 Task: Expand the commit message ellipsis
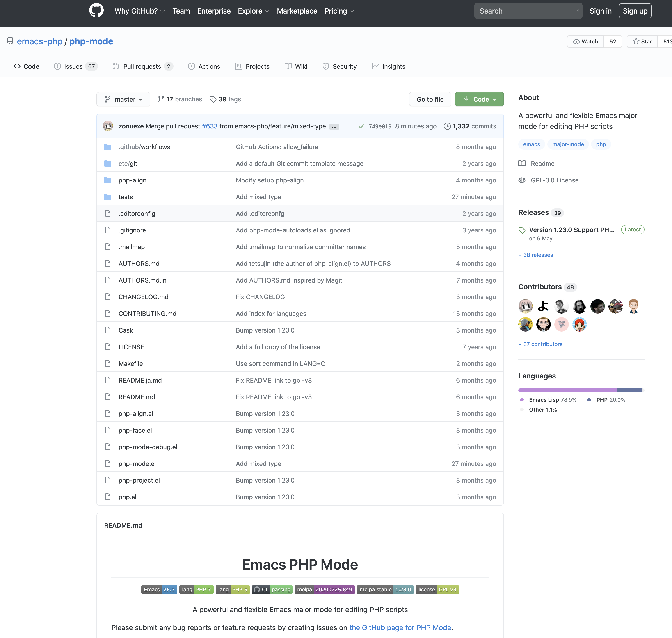(x=334, y=127)
